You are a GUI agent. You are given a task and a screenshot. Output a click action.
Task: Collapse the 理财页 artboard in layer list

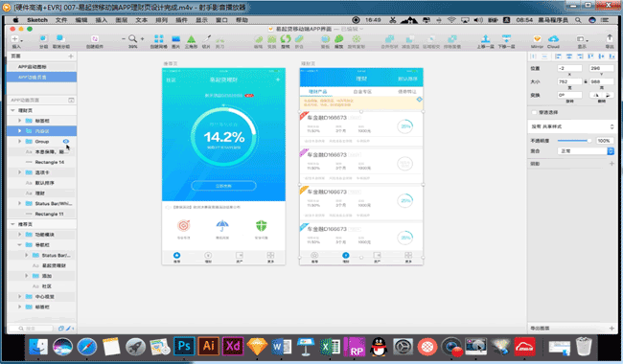point(12,110)
